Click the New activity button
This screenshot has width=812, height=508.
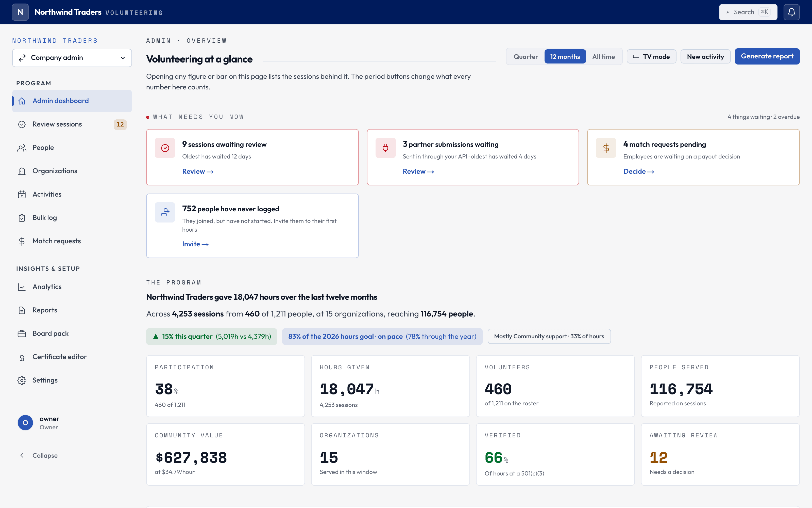705,56
